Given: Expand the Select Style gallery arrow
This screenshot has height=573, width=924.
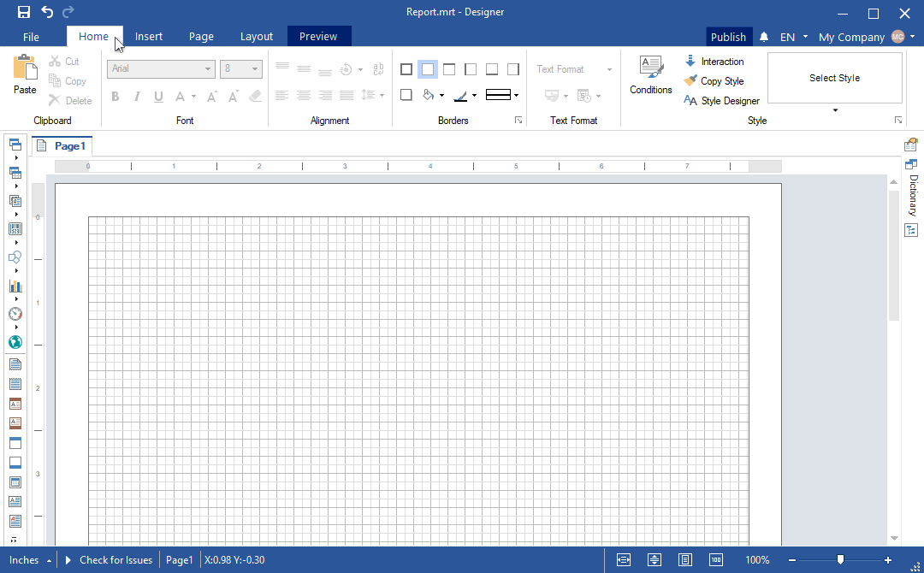Looking at the screenshot, I should pos(835,110).
